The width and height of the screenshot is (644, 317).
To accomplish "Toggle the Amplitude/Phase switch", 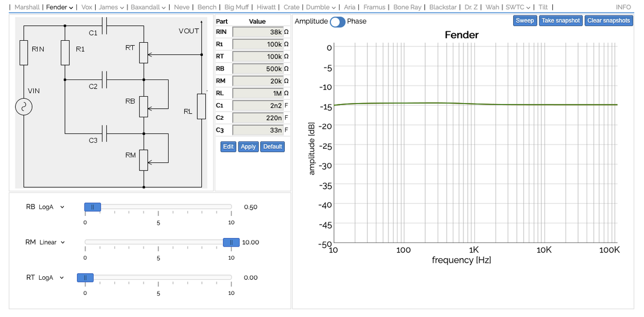I will (x=337, y=21).
